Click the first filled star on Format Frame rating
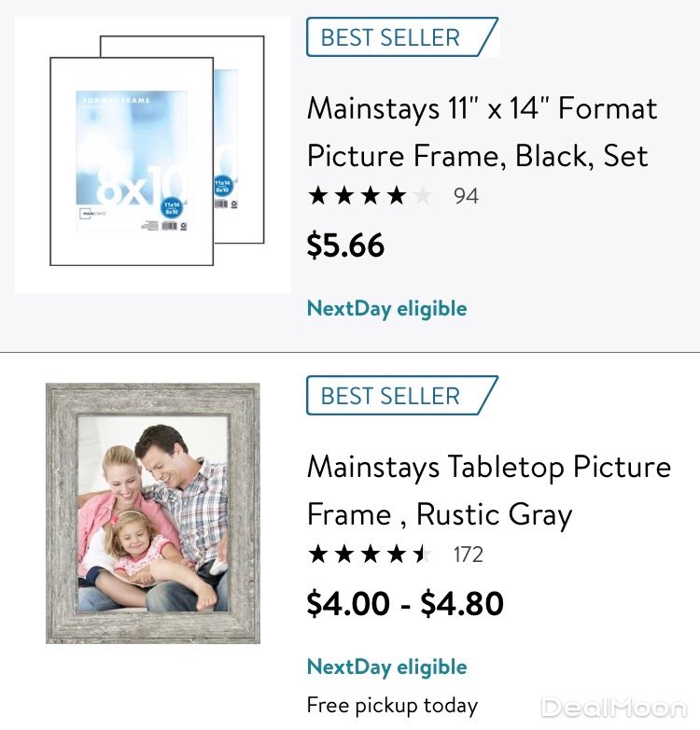Viewport: 700px width, 730px height. (318, 196)
